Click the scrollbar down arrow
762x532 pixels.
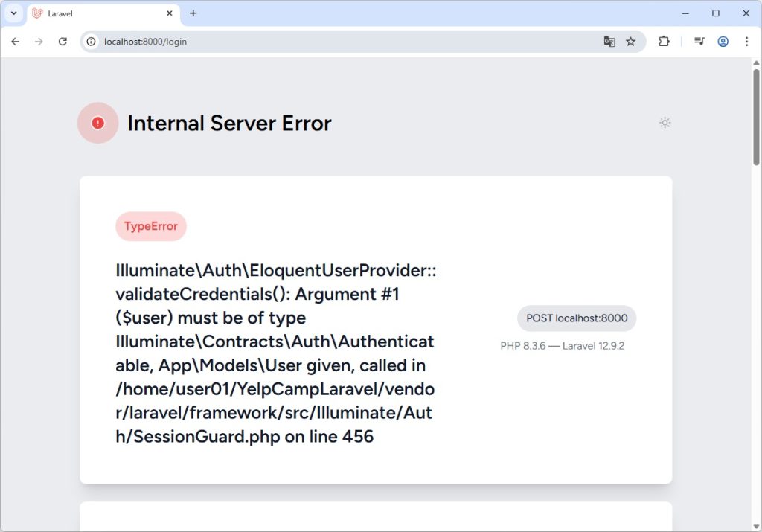click(x=756, y=527)
